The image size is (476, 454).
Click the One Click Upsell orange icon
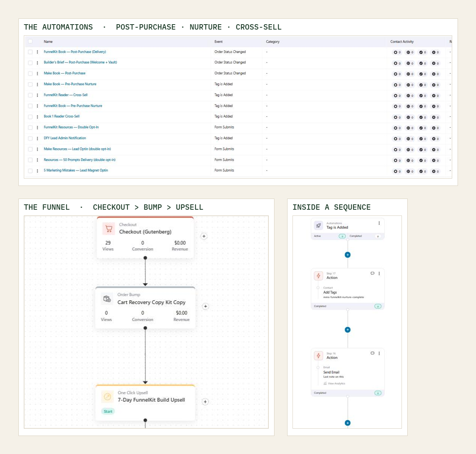pyautogui.click(x=107, y=397)
